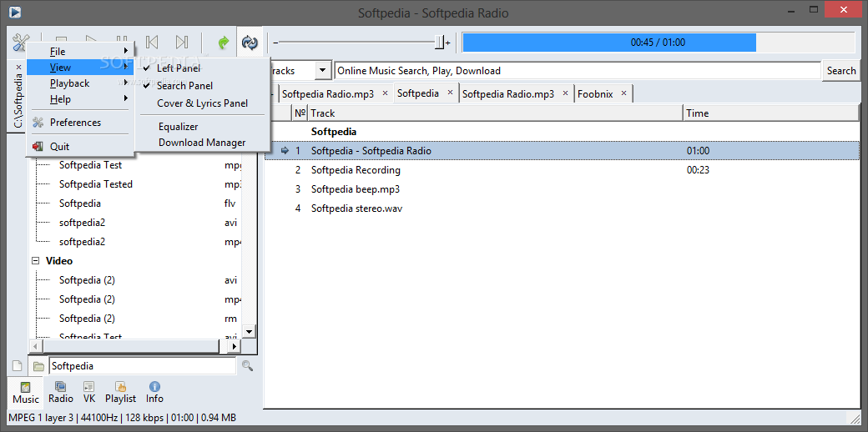The height and width of the screenshot is (432, 868).
Task: Sort by the Time column header
Action: pos(772,113)
